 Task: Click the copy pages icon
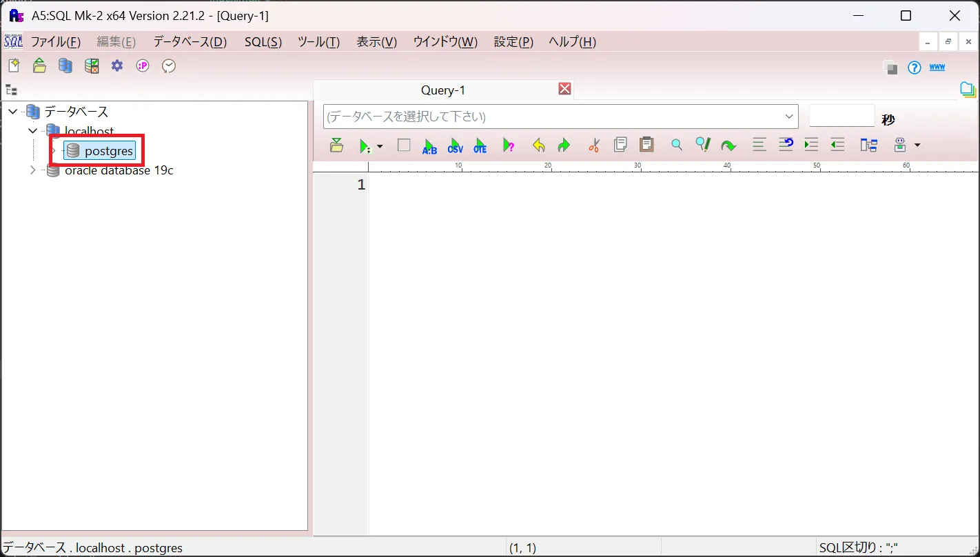[620, 144]
